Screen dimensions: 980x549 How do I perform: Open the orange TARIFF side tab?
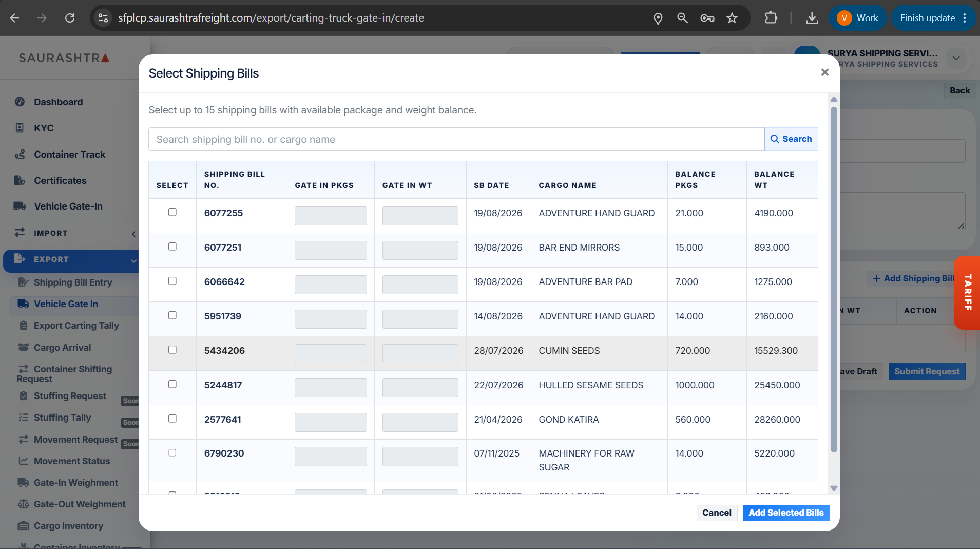tap(967, 292)
